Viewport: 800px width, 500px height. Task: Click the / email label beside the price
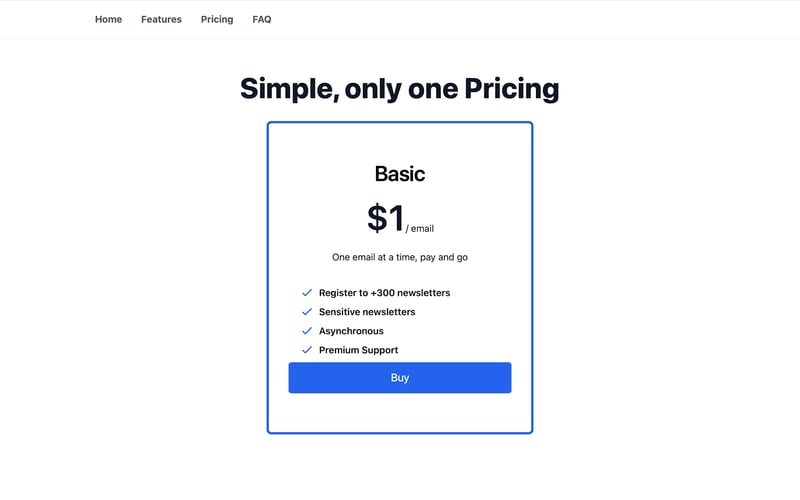tap(420, 229)
